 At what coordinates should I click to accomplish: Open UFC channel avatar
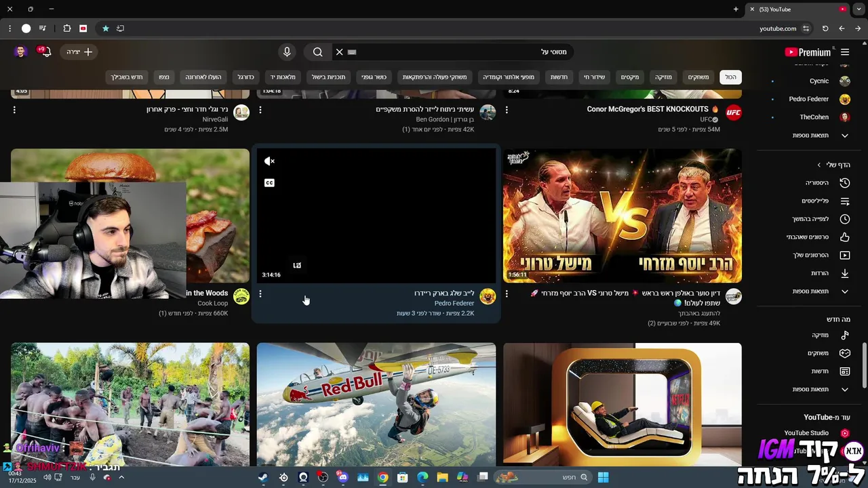pyautogui.click(x=734, y=113)
